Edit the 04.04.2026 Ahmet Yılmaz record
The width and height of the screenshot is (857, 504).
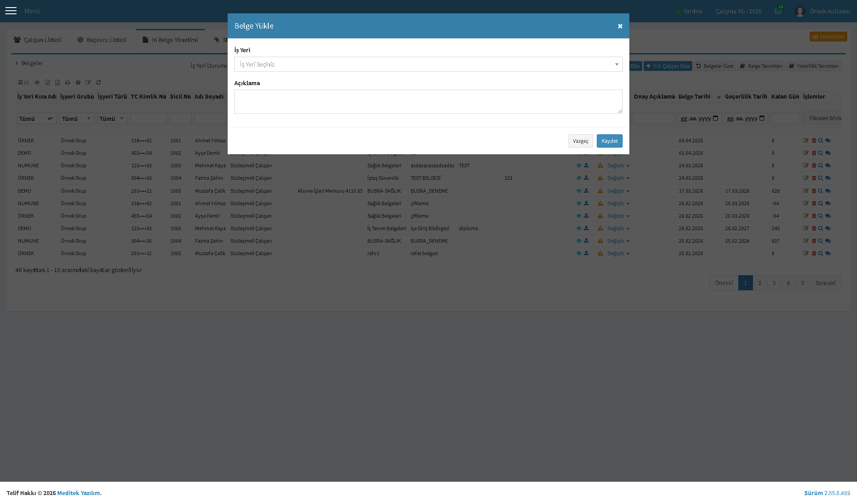pos(806,140)
